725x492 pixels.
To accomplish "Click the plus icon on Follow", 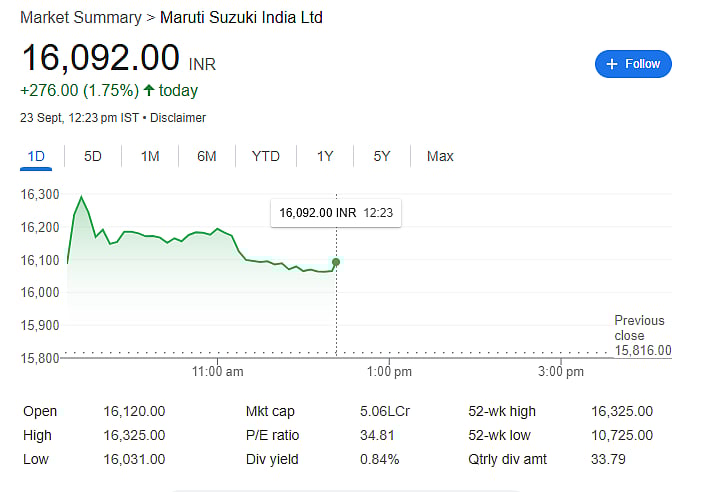I will click(x=611, y=64).
